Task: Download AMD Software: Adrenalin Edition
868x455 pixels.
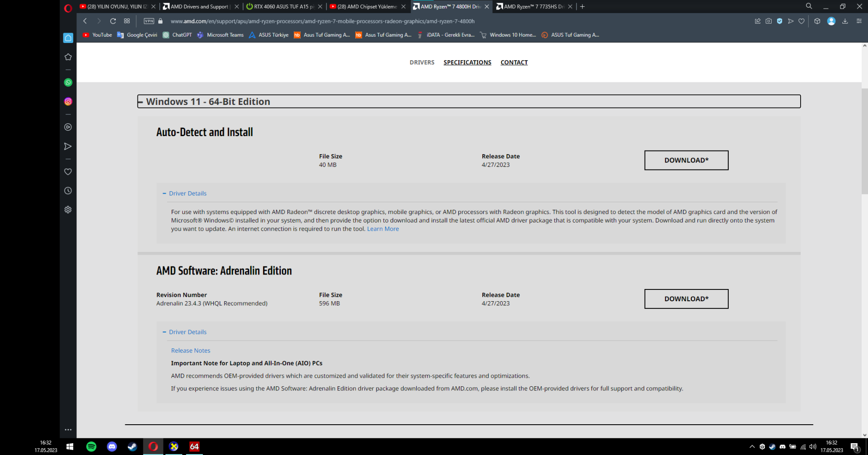Action: click(686, 299)
